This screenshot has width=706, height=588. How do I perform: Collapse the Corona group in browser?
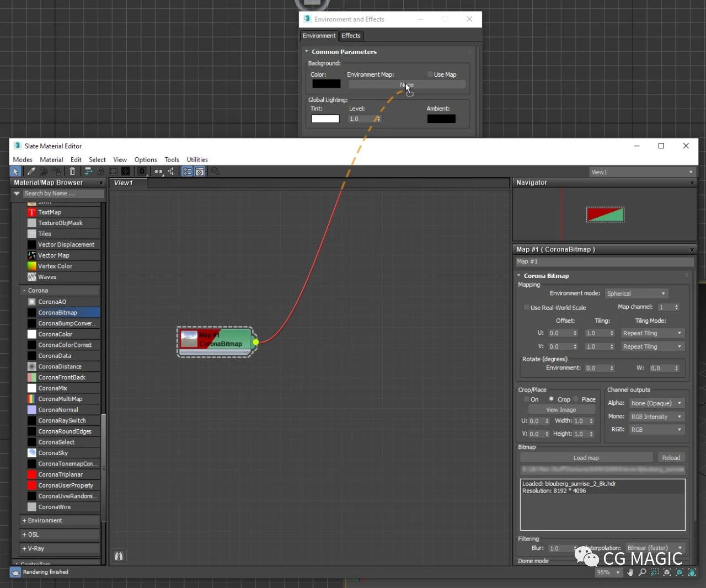(24, 290)
